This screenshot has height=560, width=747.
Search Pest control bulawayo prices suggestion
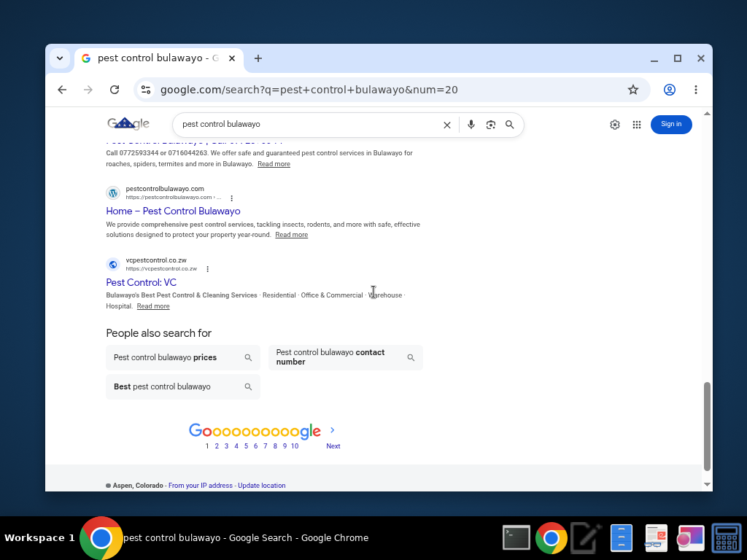coord(183,357)
